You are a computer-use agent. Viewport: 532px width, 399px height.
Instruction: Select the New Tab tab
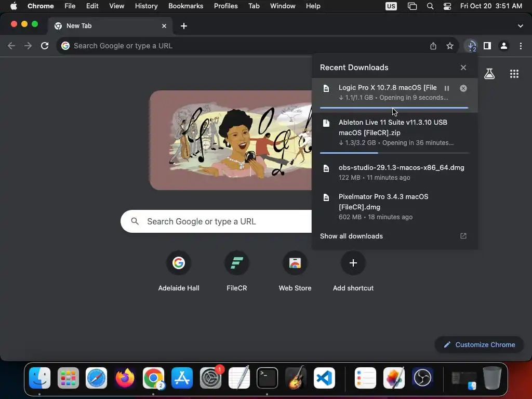pyautogui.click(x=110, y=26)
